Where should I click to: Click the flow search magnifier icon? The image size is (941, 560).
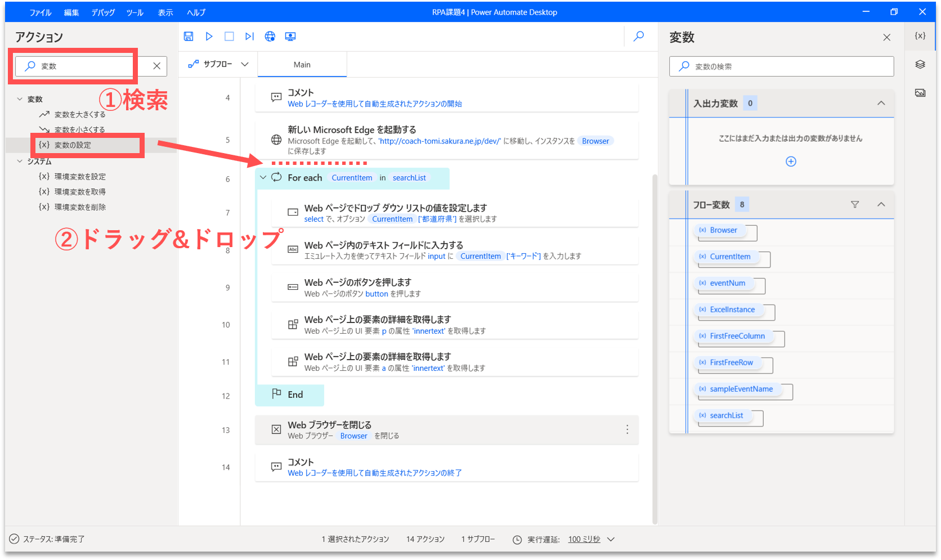tap(639, 37)
